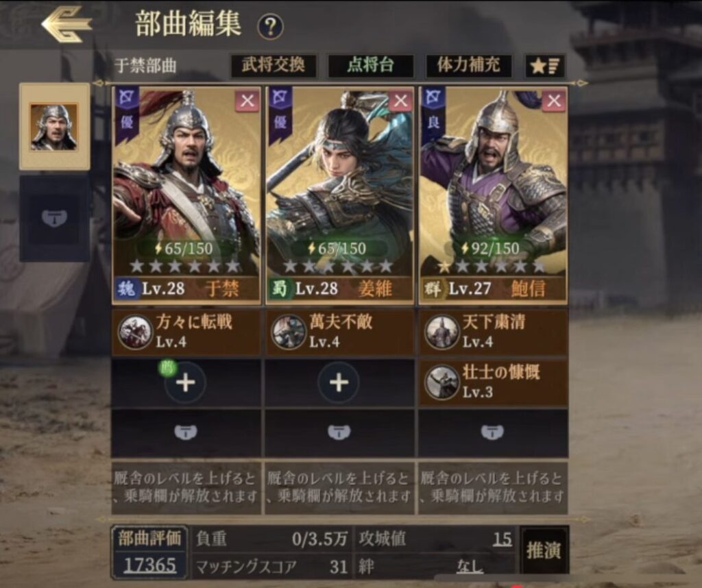Remove 于禁 with the X button

(x=247, y=101)
